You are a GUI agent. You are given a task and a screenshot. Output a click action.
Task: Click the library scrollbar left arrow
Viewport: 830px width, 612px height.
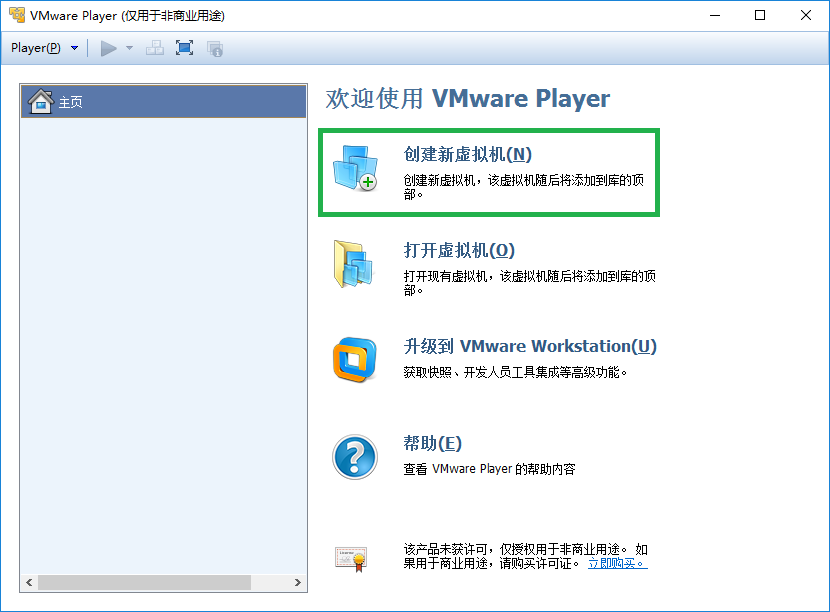(29, 582)
